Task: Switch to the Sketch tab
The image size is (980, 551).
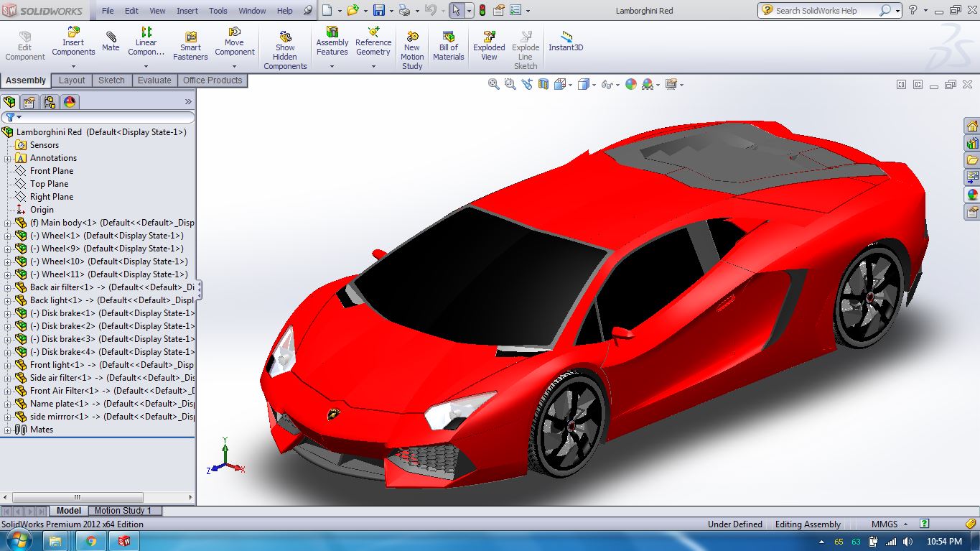Action: [x=111, y=80]
